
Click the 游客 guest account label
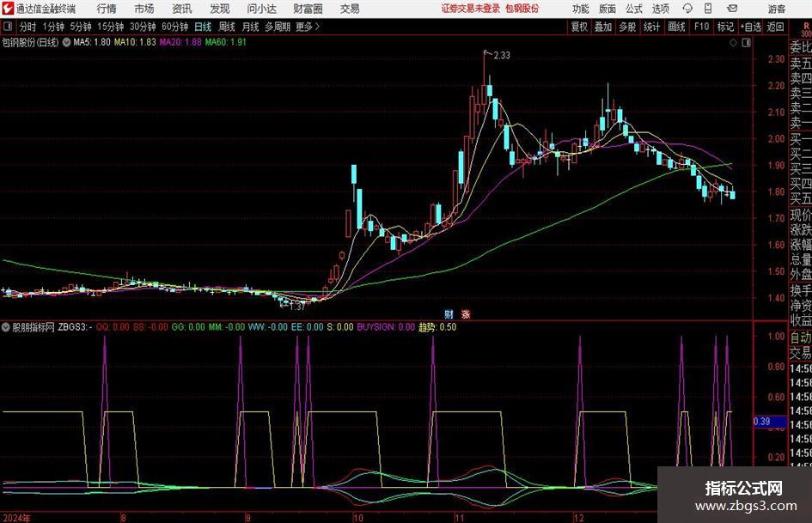776,9
